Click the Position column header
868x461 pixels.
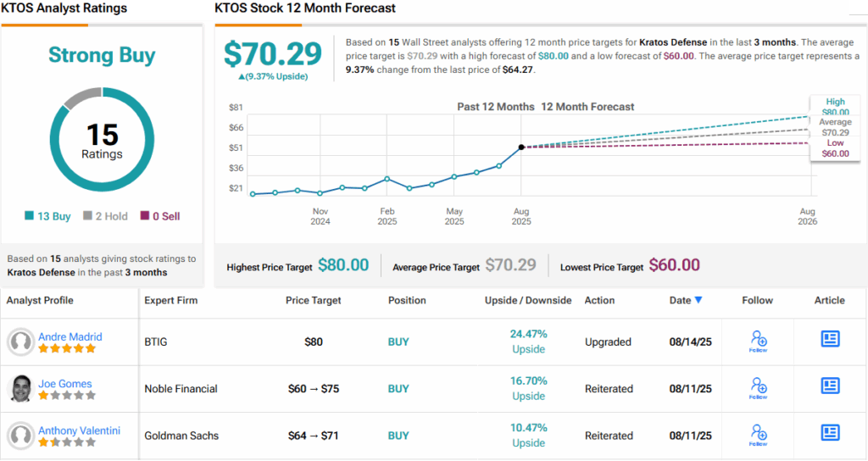tap(407, 300)
